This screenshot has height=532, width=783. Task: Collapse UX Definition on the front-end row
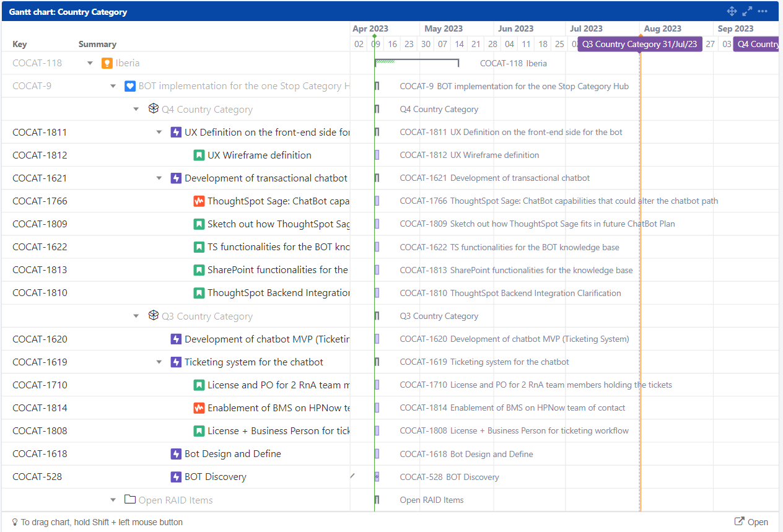(159, 132)
